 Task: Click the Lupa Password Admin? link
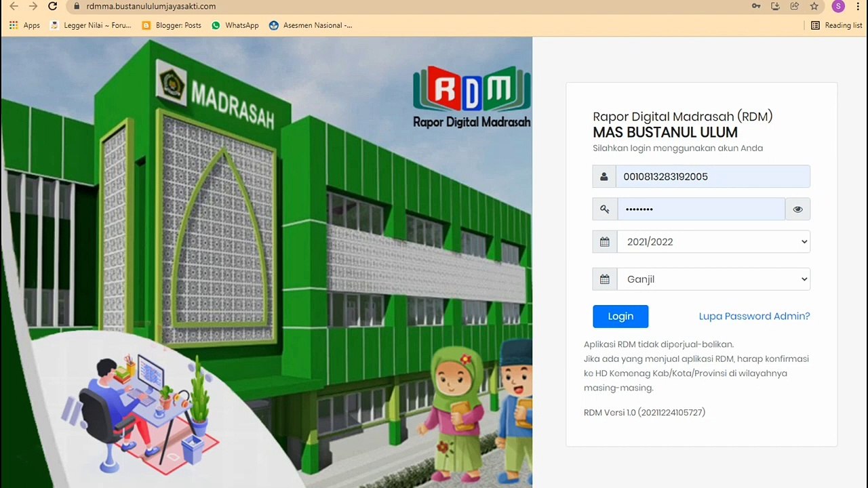[754, 316]
